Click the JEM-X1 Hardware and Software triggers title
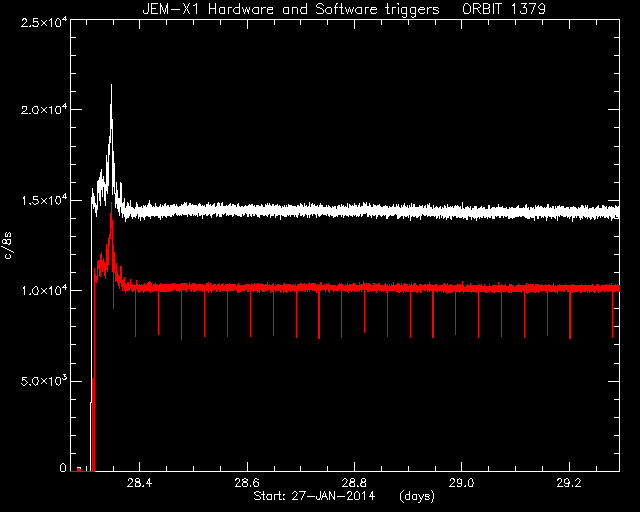Image resolution: width=640 pixels, height=512 pixels. pyautogui.click(x=291, y=9)
